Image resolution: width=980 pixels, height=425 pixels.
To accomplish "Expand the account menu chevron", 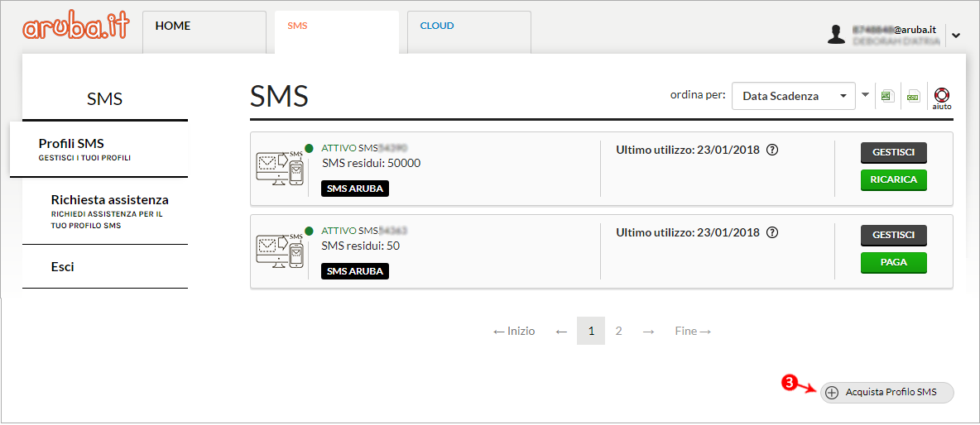I will [956, 36].
